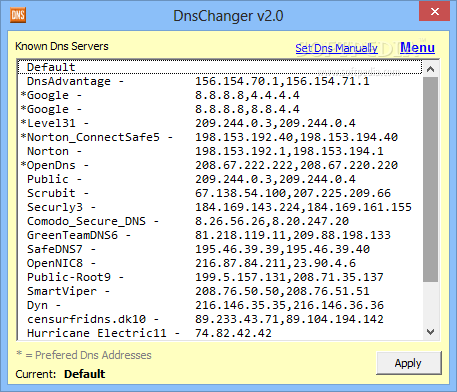Select the Public 209.244.0.3 row
The height and width of the screenshot is (392, 457).
coord(220,179)
